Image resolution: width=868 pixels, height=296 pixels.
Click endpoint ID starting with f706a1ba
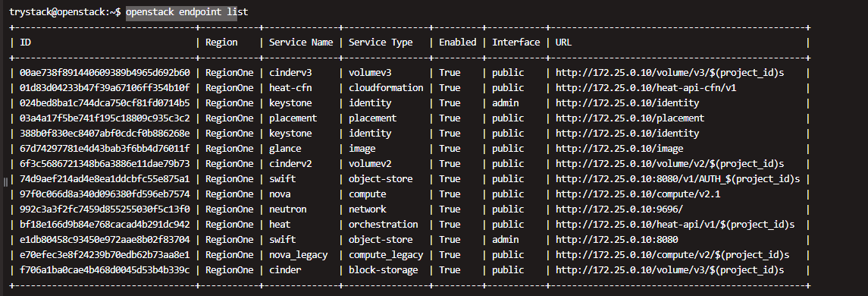(x=105, y=270)
